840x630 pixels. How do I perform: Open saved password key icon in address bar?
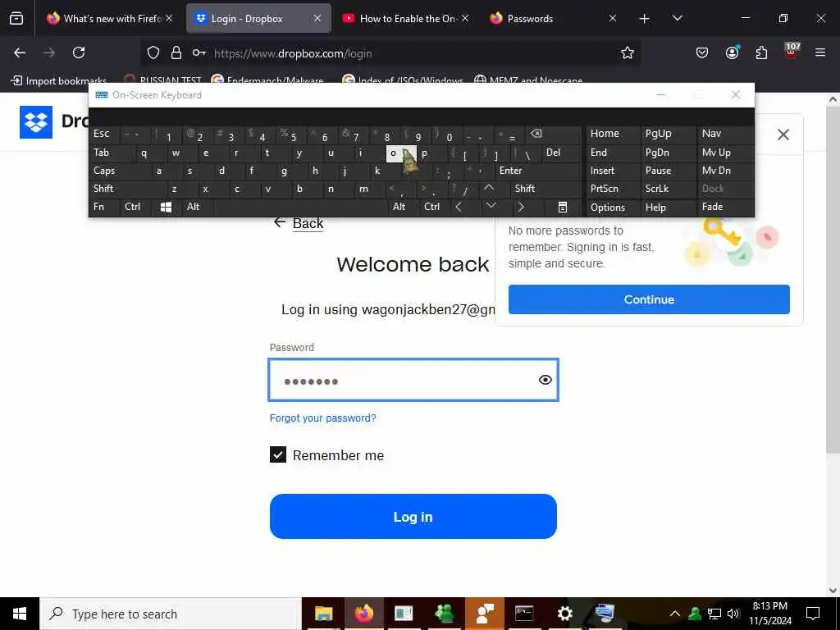click(x=199, y=52)
